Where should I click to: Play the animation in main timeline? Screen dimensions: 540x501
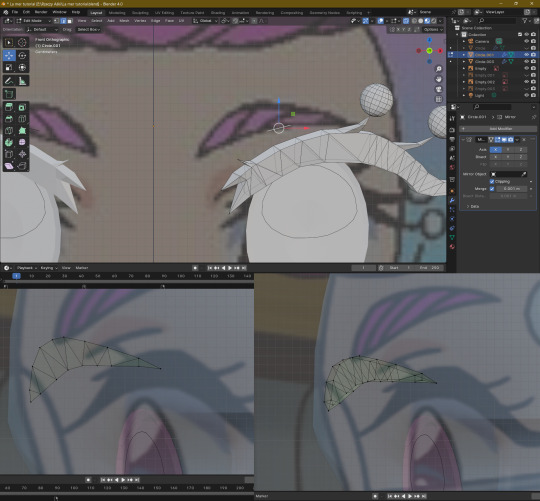coord(230,268)
